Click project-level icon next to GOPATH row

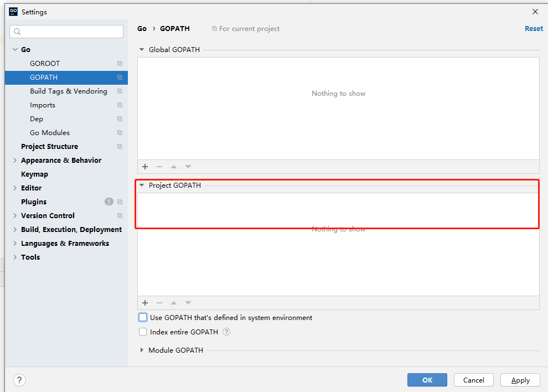120,78
